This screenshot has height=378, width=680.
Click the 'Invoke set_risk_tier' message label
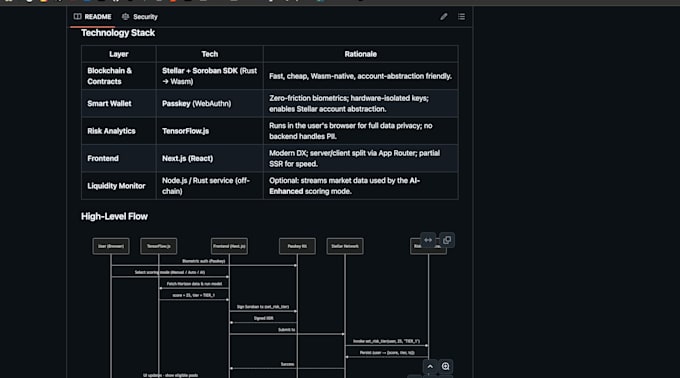(x=386, y=341)
